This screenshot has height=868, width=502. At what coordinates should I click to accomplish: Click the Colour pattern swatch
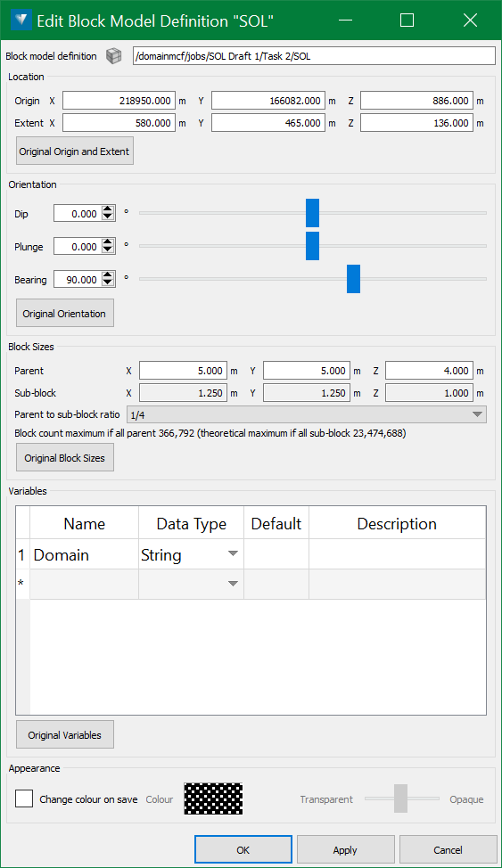213,798
